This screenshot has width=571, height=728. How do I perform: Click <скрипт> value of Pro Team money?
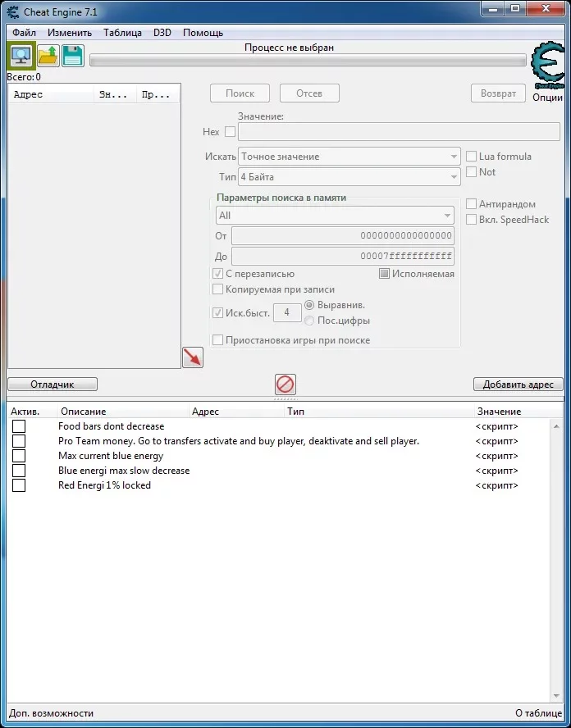pos(496,441)
